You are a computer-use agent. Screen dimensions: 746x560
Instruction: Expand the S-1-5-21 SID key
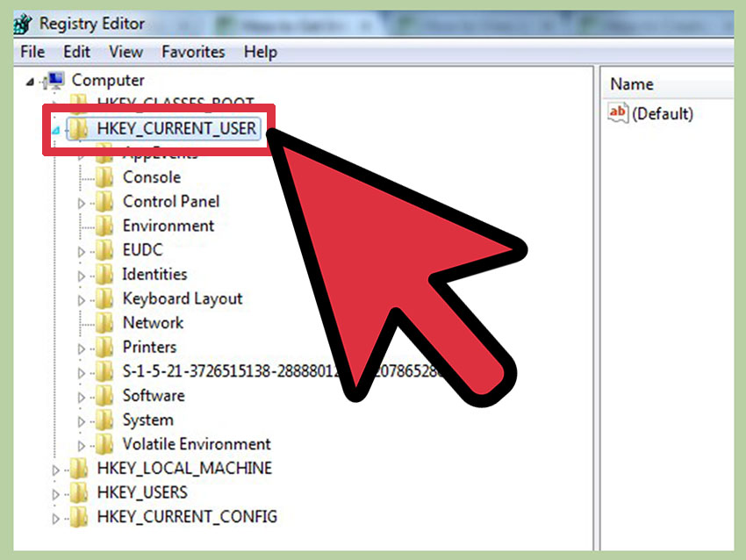[x=82, y=373]
